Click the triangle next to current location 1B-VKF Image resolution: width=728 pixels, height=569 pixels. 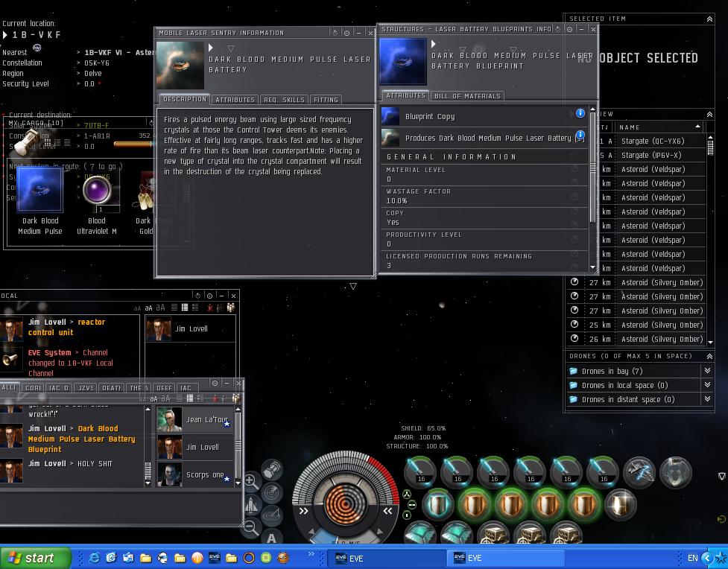(x=5, y=35)
